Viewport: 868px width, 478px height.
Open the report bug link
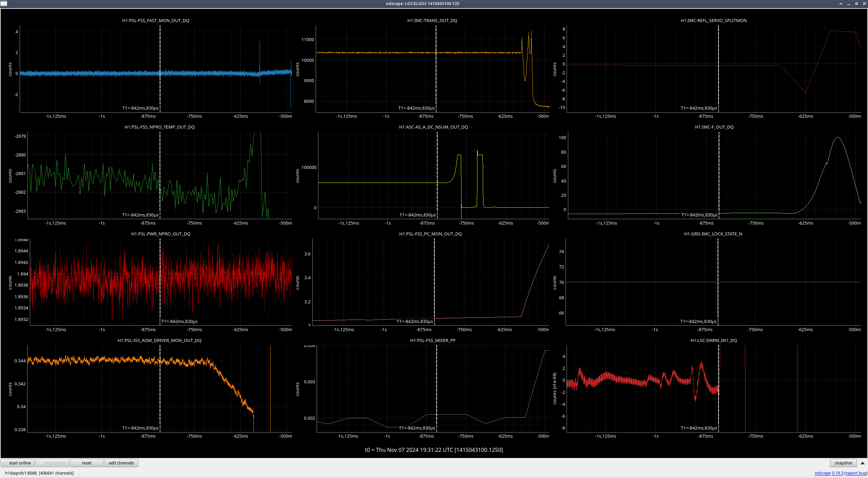(x=856, y=473)
